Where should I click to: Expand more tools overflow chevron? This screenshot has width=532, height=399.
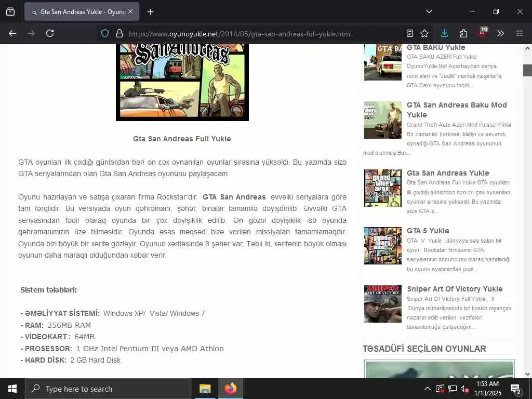(500, 33)
